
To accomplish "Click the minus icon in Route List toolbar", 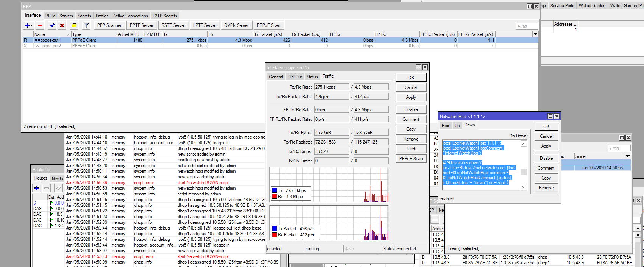I will (x=46, y=188).
